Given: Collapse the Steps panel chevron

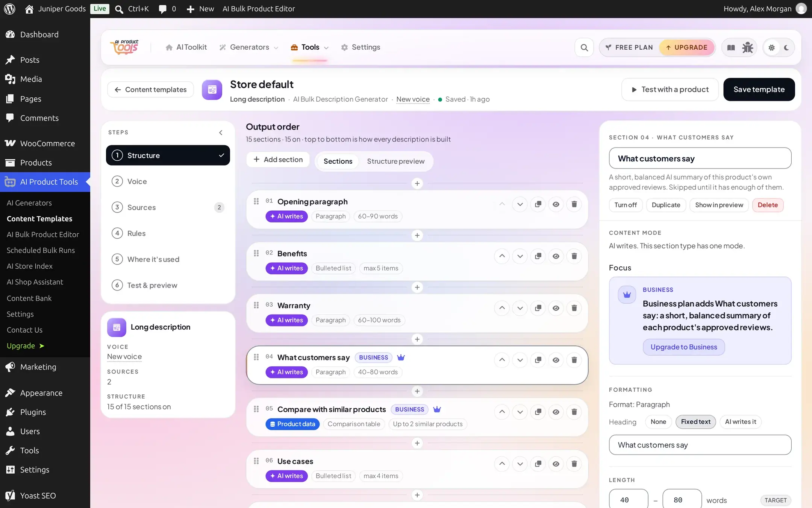Looking at the screenshot, I should (221, 132).
